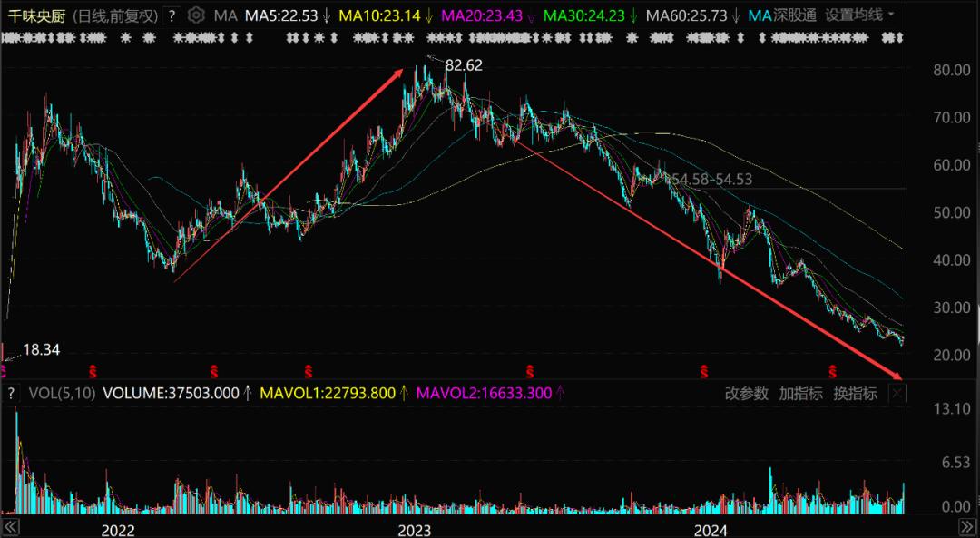Click the VOL indicator question mark icon

[11, 393]
